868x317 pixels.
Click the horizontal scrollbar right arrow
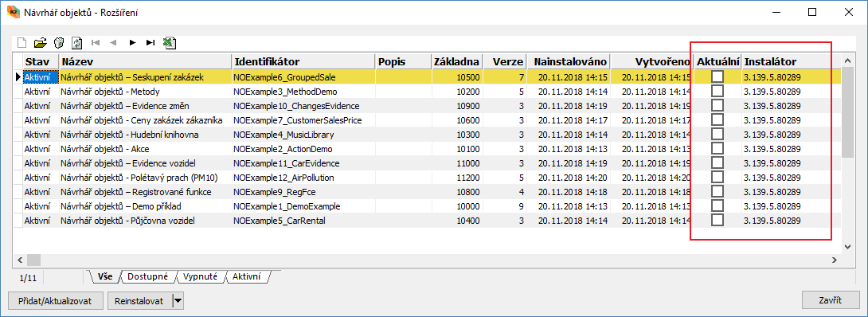(835, 260)
